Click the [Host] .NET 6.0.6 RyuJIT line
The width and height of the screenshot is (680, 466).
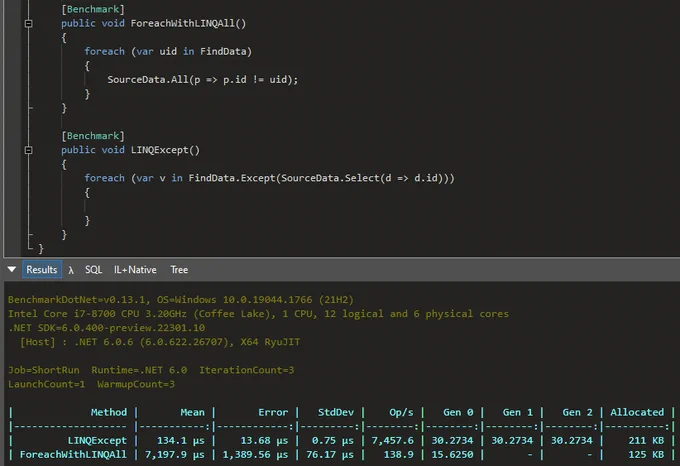coord(160,342)
